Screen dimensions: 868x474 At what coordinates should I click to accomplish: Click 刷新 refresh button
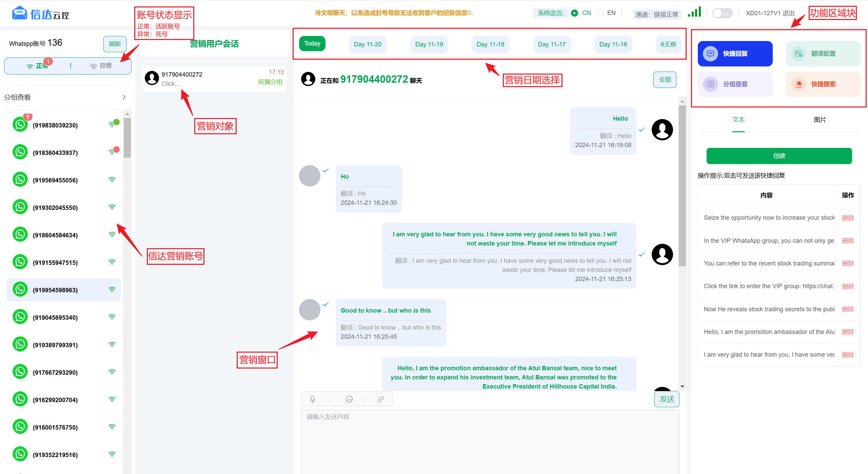115,44
